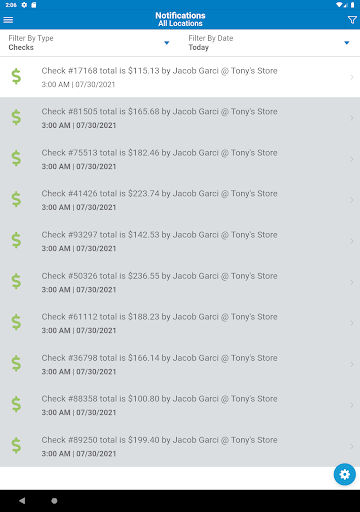The image size is (360, 512).
Task: Tap the Notifications All Locations title
Action: tap(180, 19)
